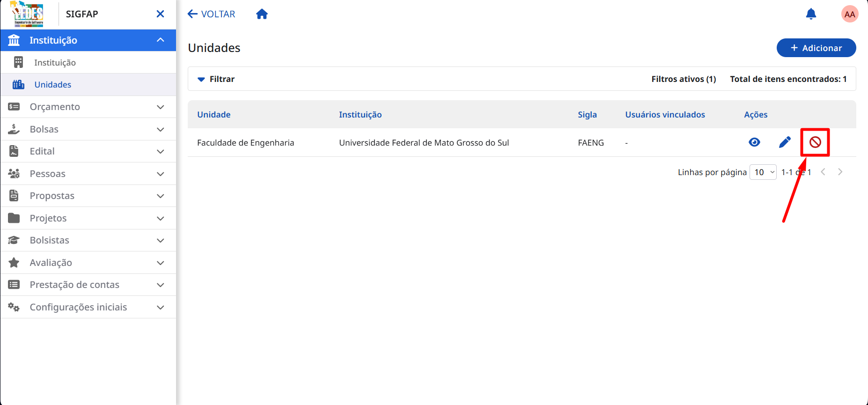Open the AA user avatar menu
This screenshot has height=405, width=868.
click(849, 14)
